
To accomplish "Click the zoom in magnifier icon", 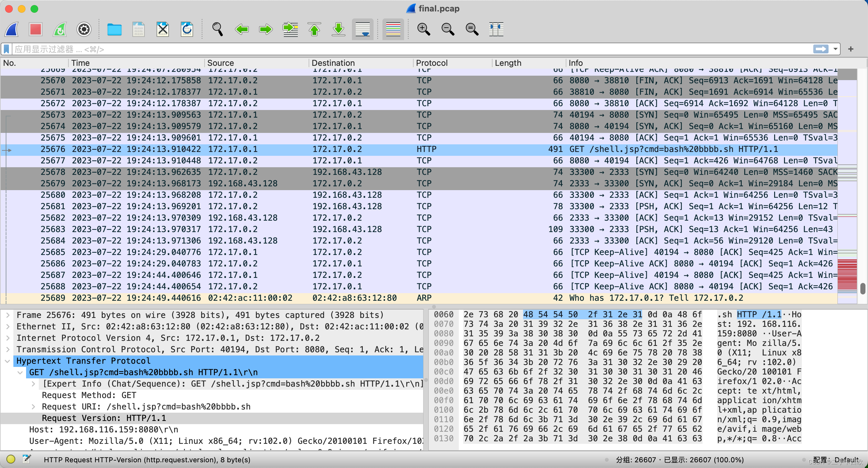I will pos(423,29).
